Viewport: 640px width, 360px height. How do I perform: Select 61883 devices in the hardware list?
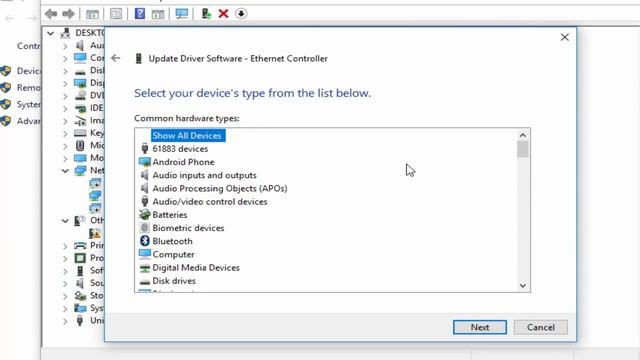click(180, 149)
